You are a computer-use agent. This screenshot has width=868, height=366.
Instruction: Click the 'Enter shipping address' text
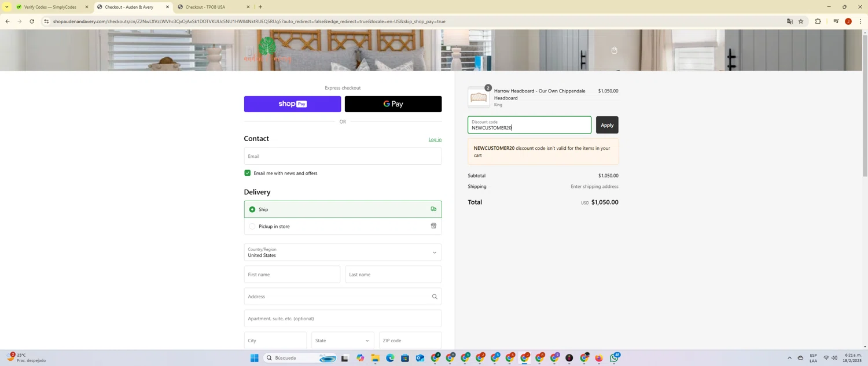pyautogui.click(x=594, y=187)
